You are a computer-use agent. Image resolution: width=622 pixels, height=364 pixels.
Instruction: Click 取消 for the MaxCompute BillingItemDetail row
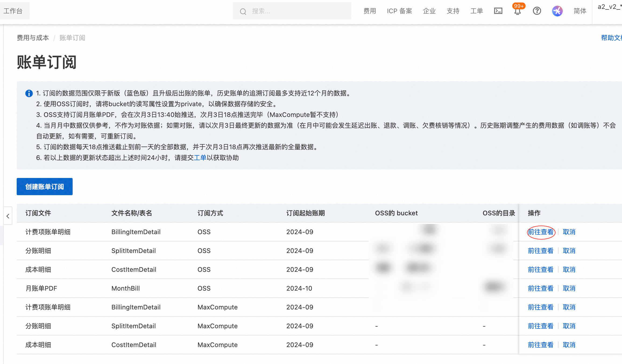point(569,307)
